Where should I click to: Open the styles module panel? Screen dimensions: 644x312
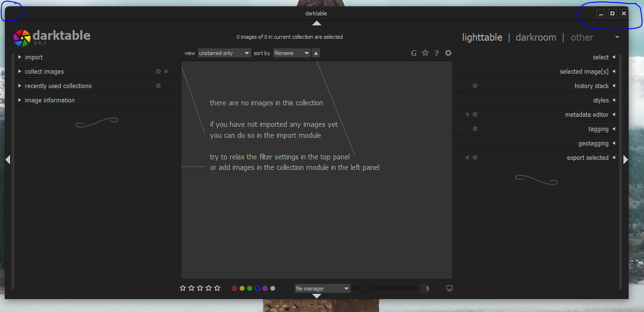point(602,100)
